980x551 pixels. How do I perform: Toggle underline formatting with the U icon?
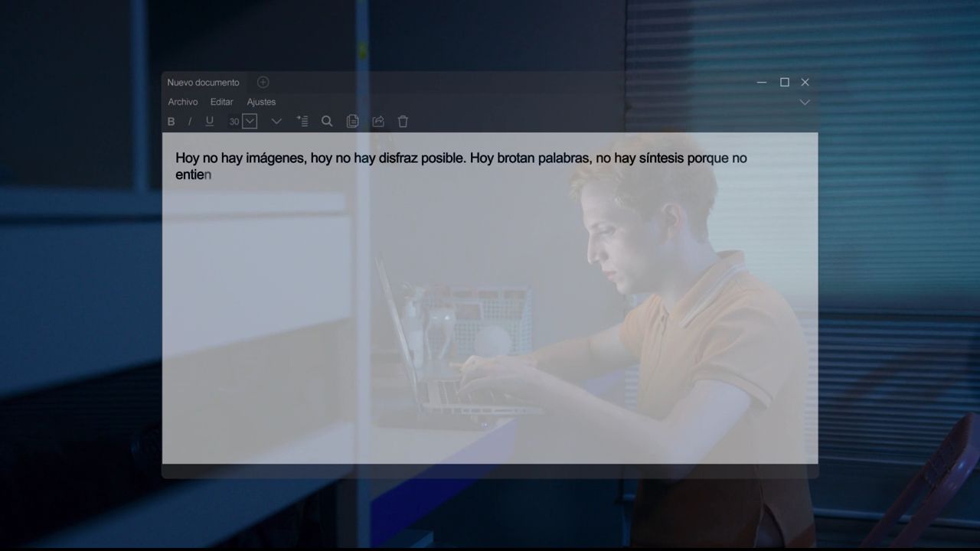(210, 121)
